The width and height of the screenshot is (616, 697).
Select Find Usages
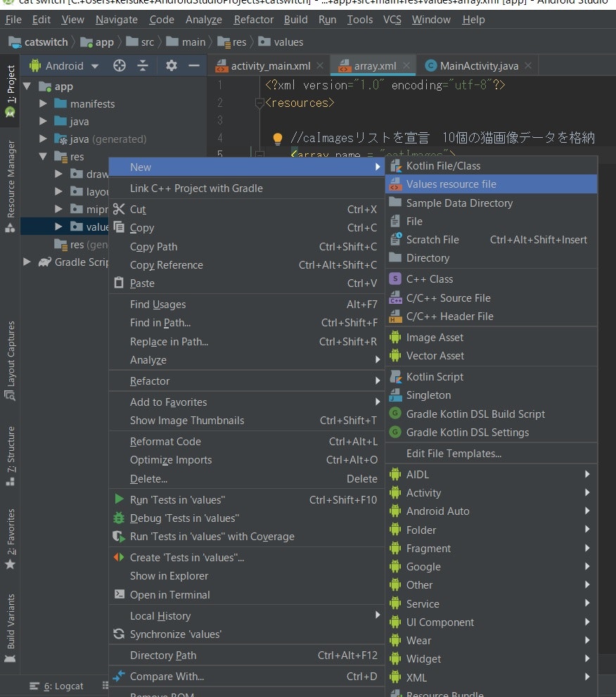click(x=247, y=304)
